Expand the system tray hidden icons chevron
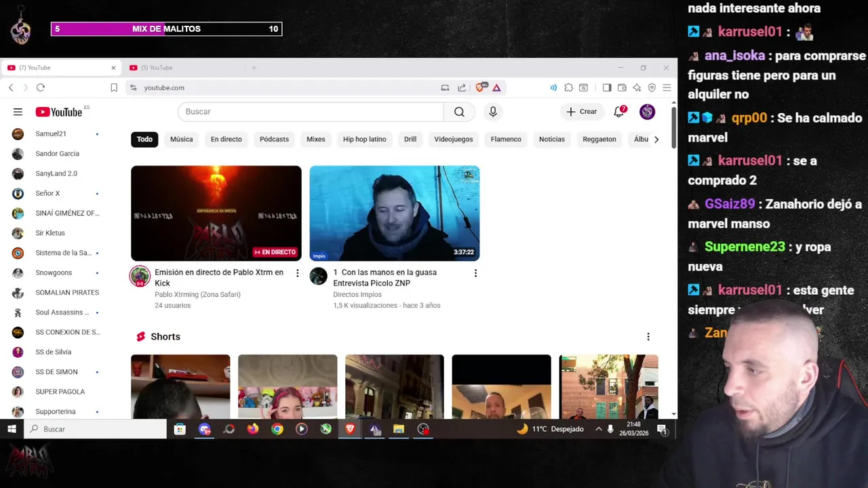This screenshot has width=868, height=488. [x=598, y=429]
